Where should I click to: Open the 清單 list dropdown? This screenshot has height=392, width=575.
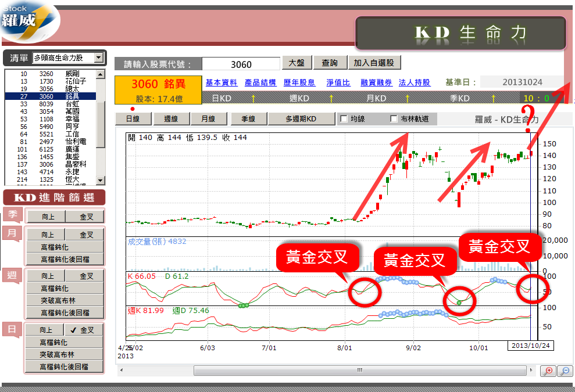98,57
